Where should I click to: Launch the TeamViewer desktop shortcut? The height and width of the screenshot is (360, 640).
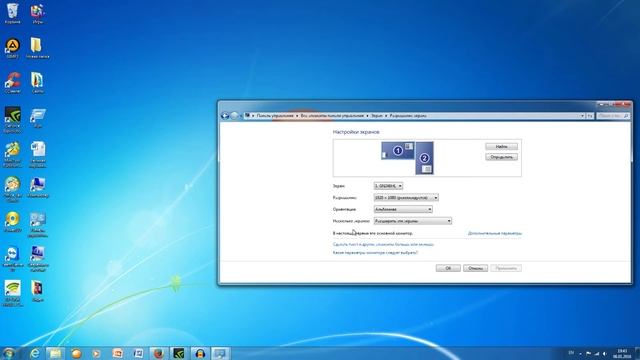[13, 259]
